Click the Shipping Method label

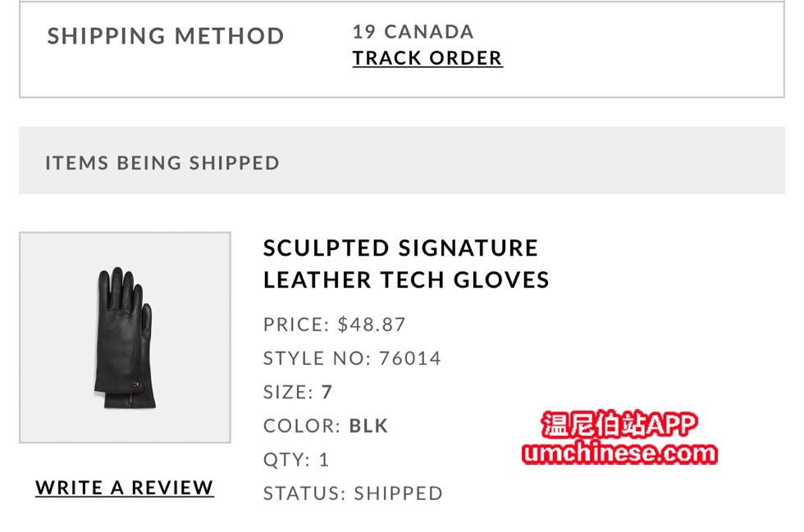(x=166, y=36)
